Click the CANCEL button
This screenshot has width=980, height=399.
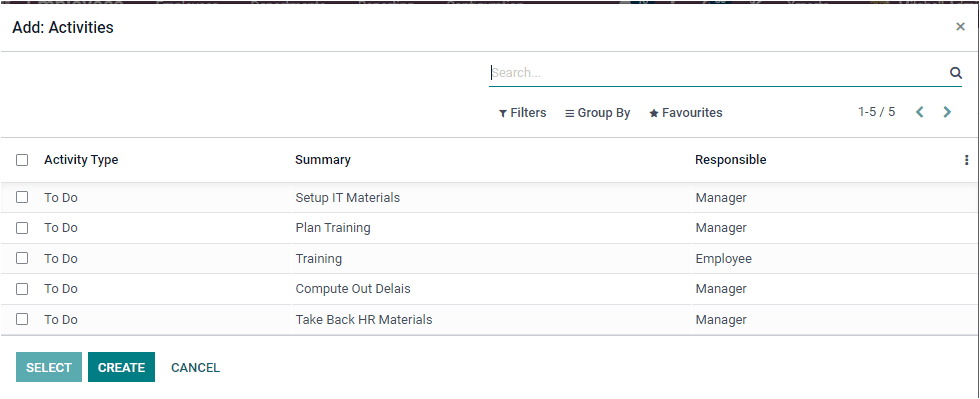tap(196, 367)
